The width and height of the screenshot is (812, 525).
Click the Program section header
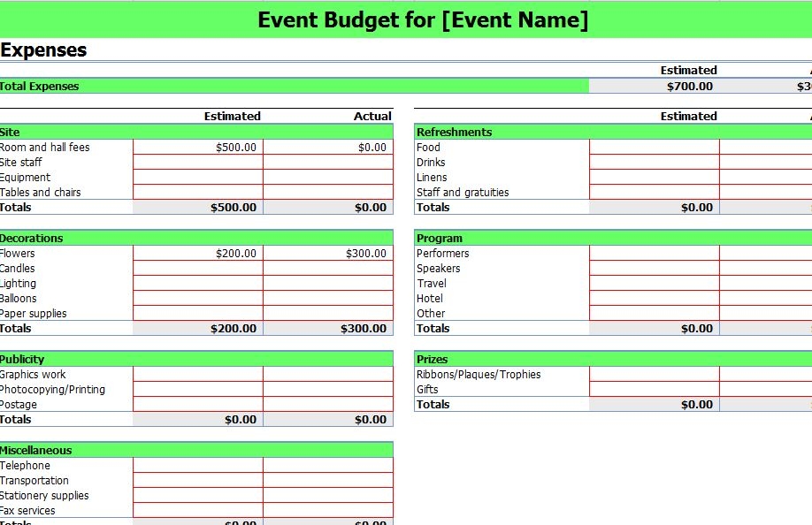point(613,238)
